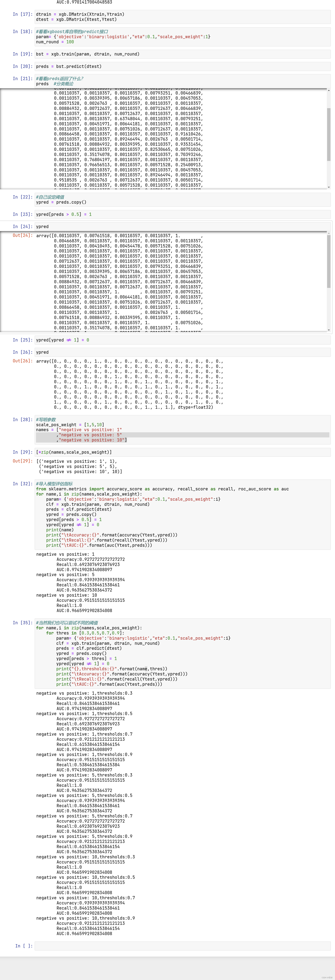Viewport: 335px width, 980px height.
Task: Click the param dictionary line in cell 18
Action: tap(123, 37)
